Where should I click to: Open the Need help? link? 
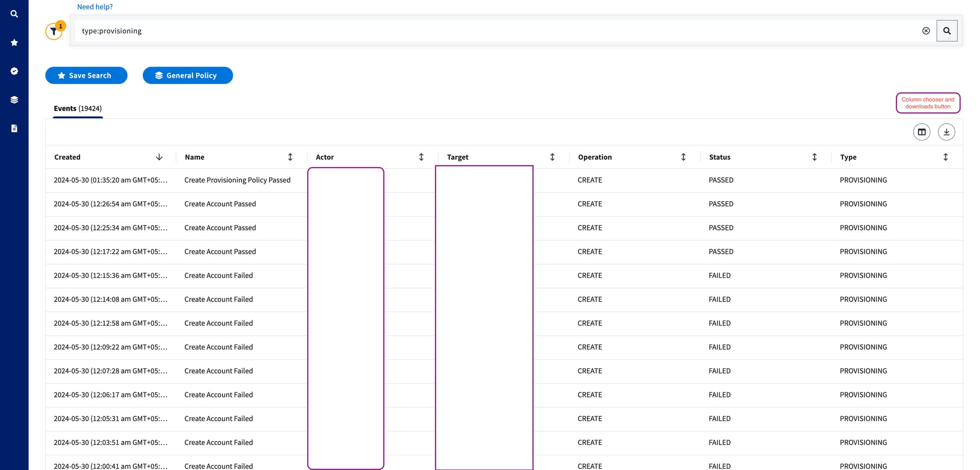95,7
